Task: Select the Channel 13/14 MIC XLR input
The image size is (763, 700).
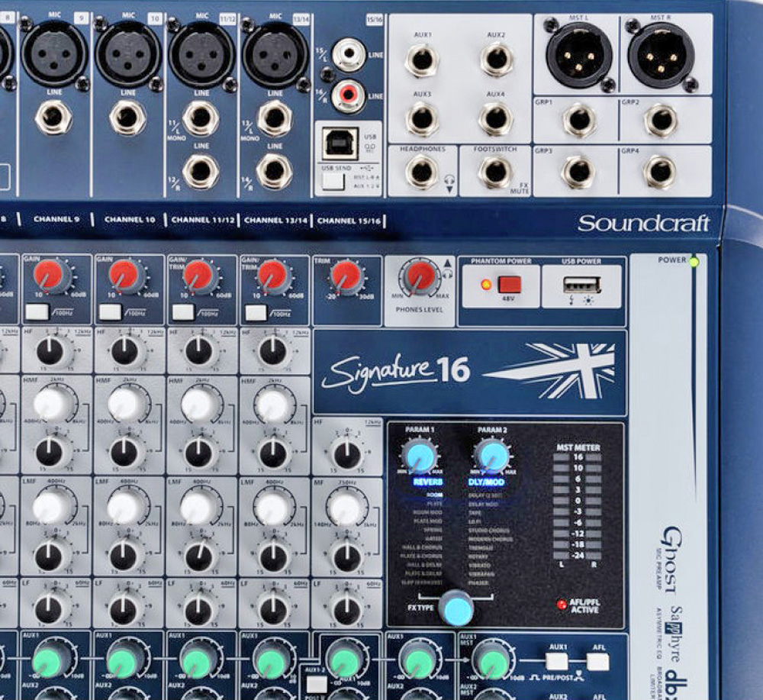Action: 275,54
